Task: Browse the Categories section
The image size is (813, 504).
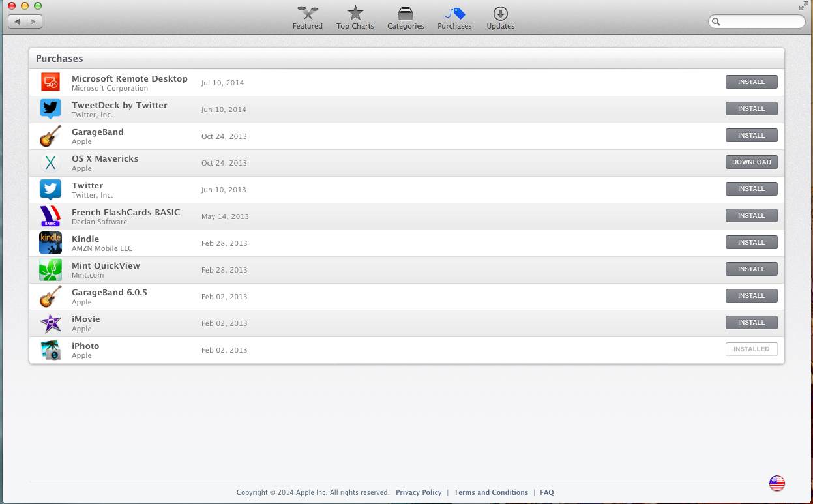Action: [406, 18]
